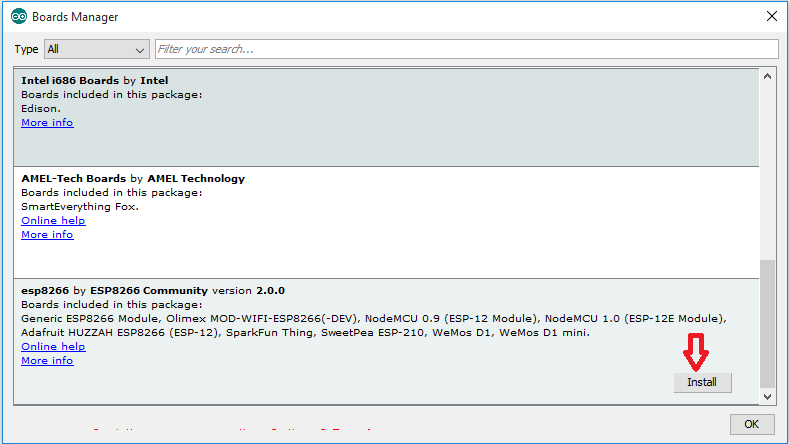Open Online help link for esp8266 package
Image resolution: width=790 pixels, height=444 pixels.
[53, 346]
